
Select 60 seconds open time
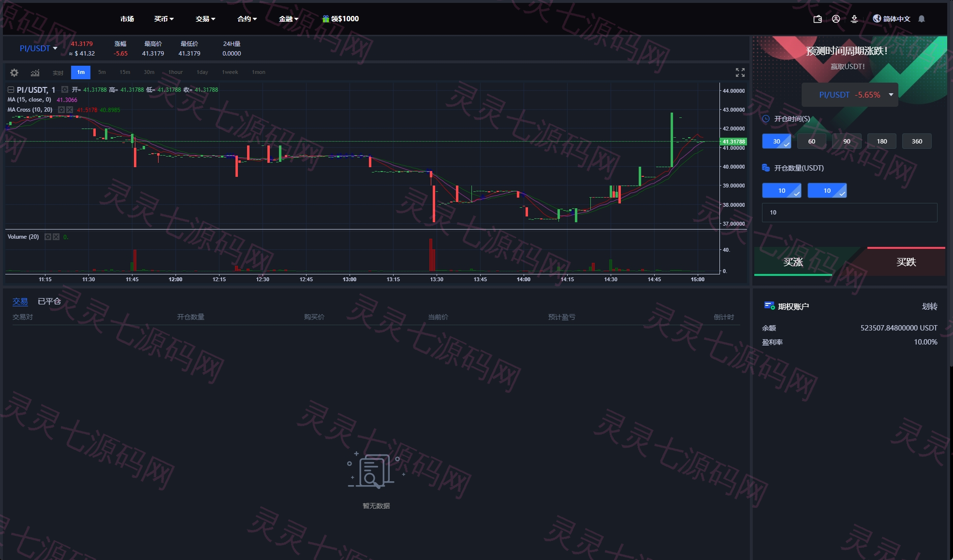coord(812,141)
